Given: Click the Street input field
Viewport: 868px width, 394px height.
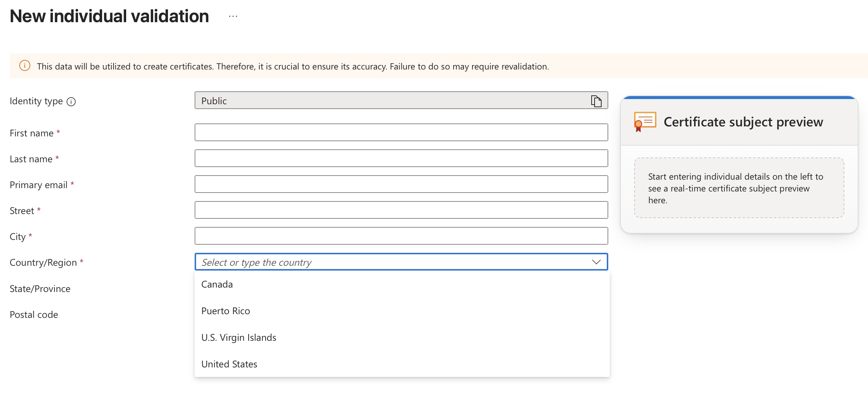Looking at the screenshot, I should point(401,210).
